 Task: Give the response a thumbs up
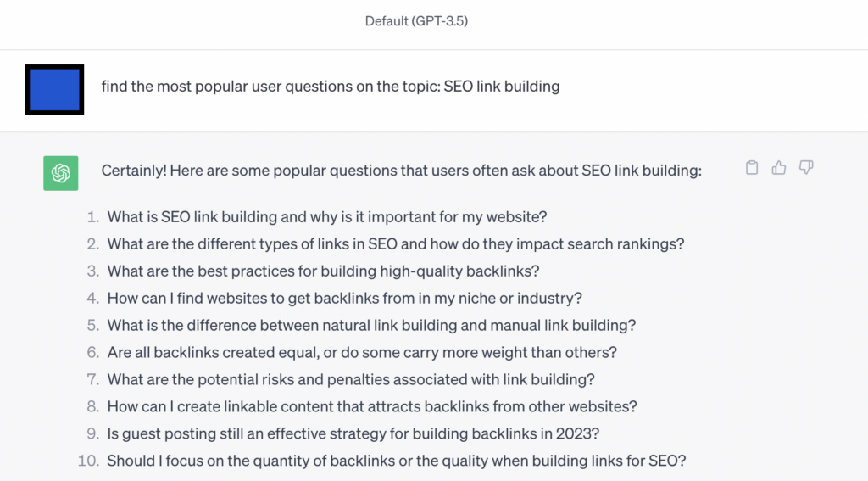pyautogui.click(x=779, y=167)
